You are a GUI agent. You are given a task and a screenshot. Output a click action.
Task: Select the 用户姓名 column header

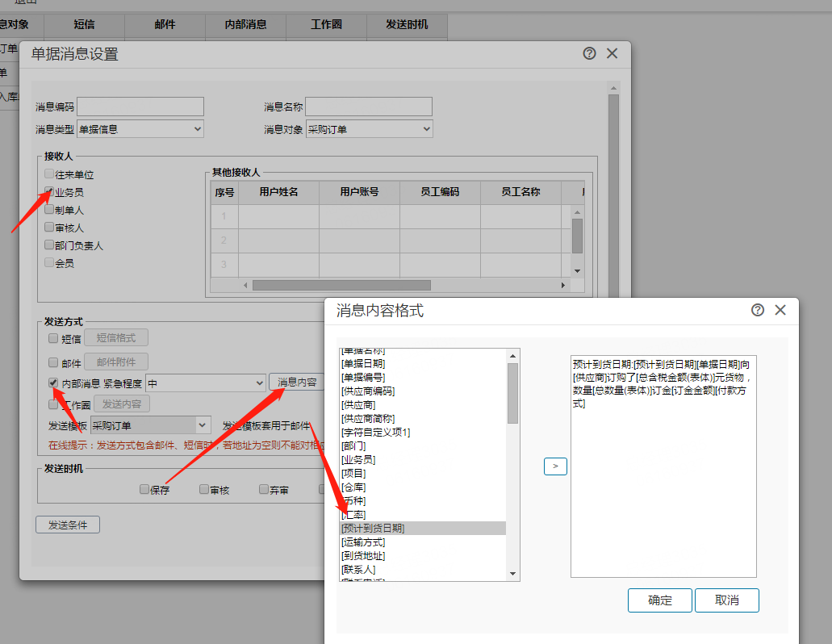coord(278,192)
